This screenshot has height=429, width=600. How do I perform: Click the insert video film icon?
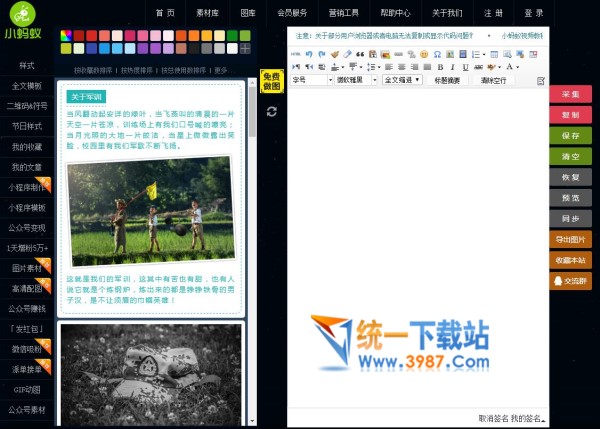463,54
